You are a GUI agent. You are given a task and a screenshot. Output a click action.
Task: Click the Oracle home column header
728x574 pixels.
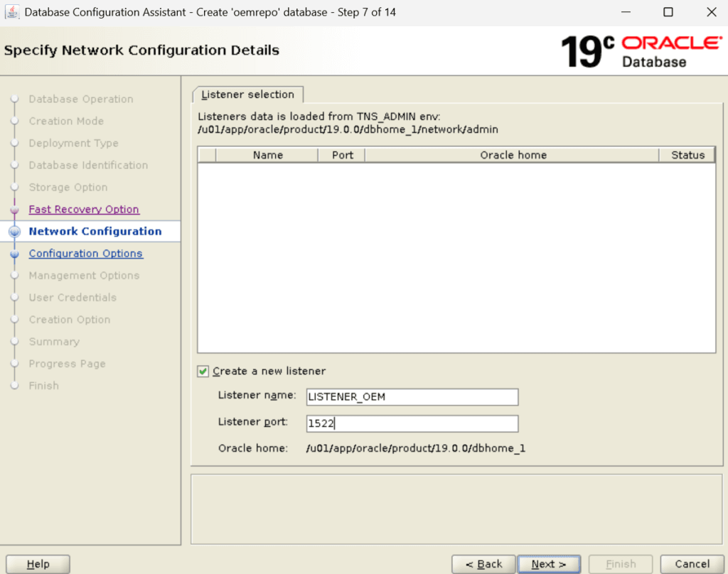(x=513, y=155)
